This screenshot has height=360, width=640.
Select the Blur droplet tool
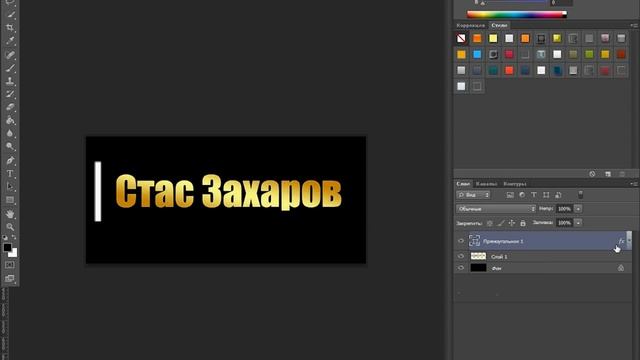(10, 133)
